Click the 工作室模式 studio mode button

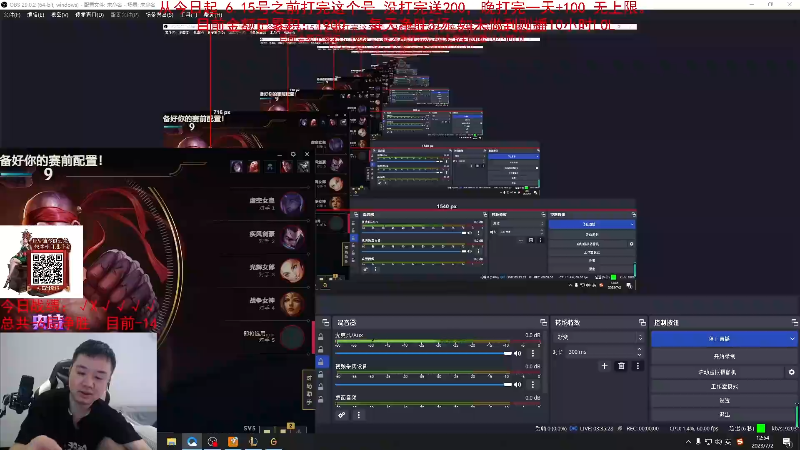click(x=724, y=387)
